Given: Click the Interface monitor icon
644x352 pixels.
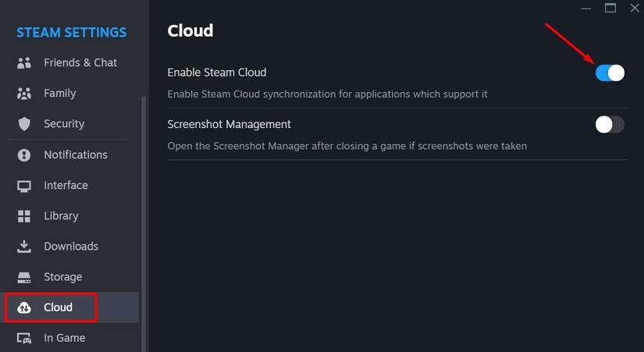Looking at the screenshot, I should (24, 186).
